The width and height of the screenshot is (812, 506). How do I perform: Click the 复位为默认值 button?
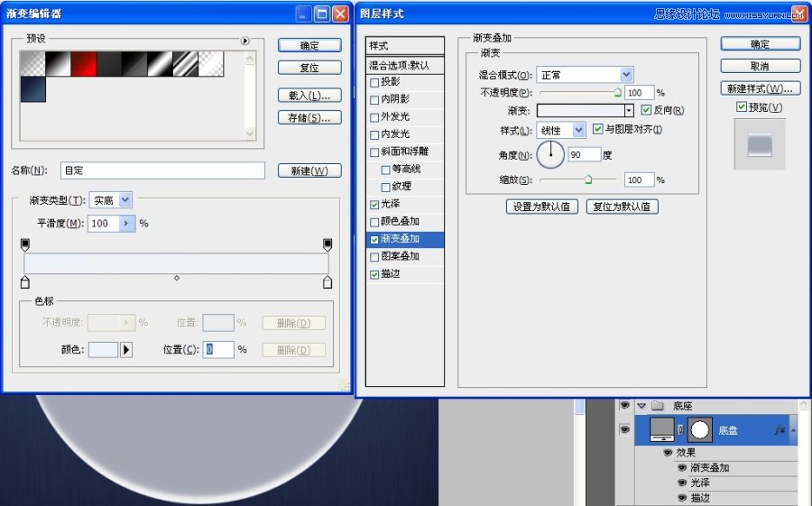click(x=622, y=207)
